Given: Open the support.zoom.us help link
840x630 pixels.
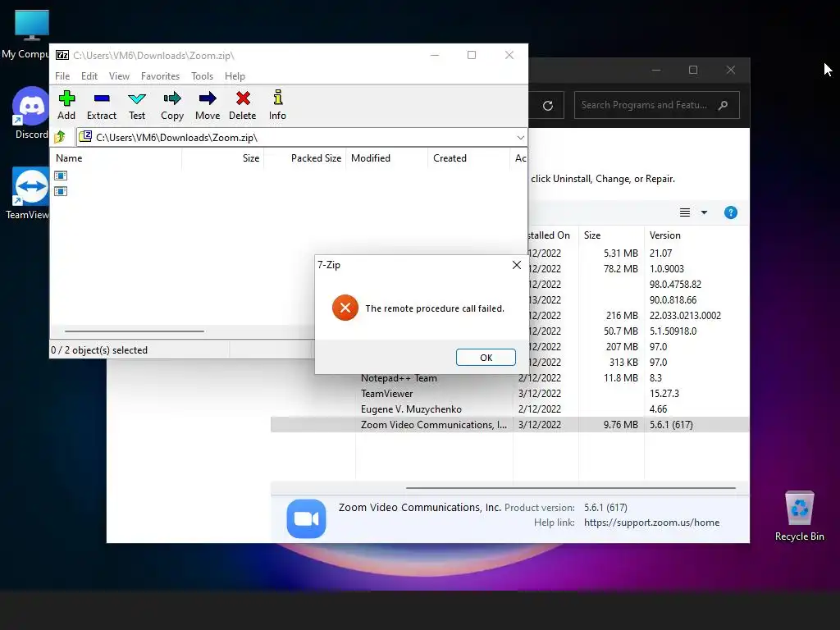Looking at the screenshot, I should tap(651, 523).
